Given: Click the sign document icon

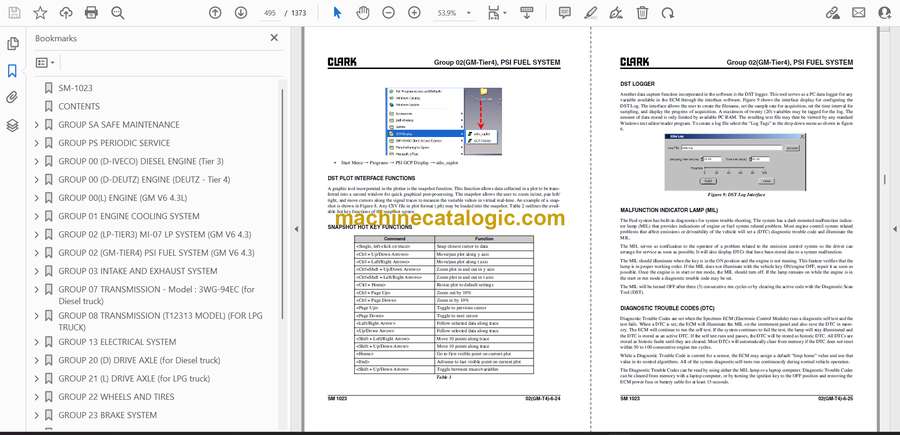Looking at the screenshot, I should click(x=616, y=13).
